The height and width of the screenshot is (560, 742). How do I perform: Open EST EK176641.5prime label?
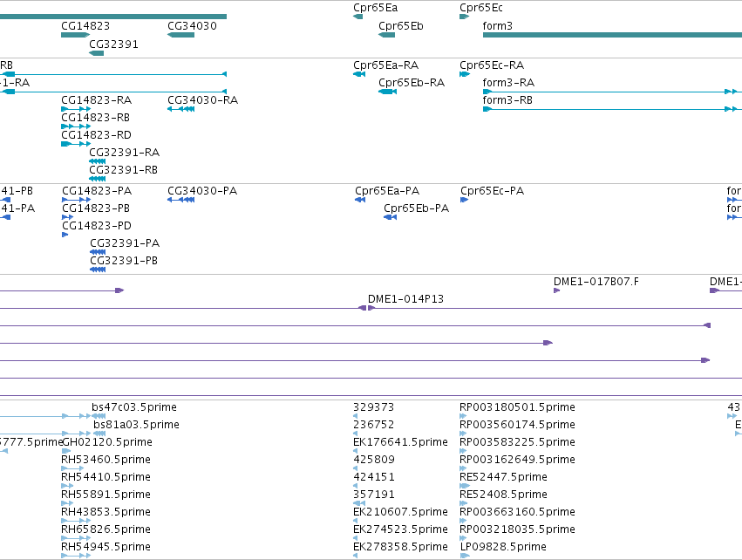tap(400, 442)
